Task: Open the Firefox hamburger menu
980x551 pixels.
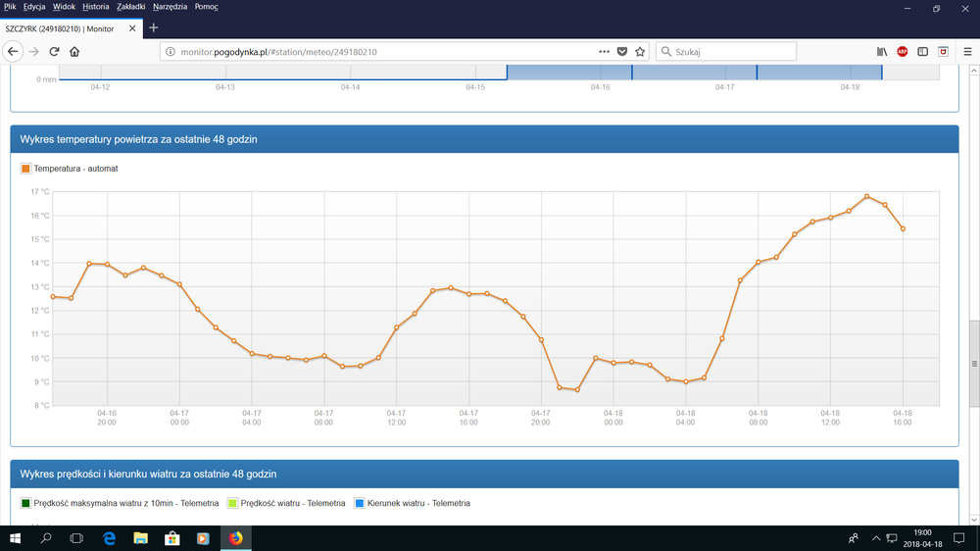Action: 967,52
